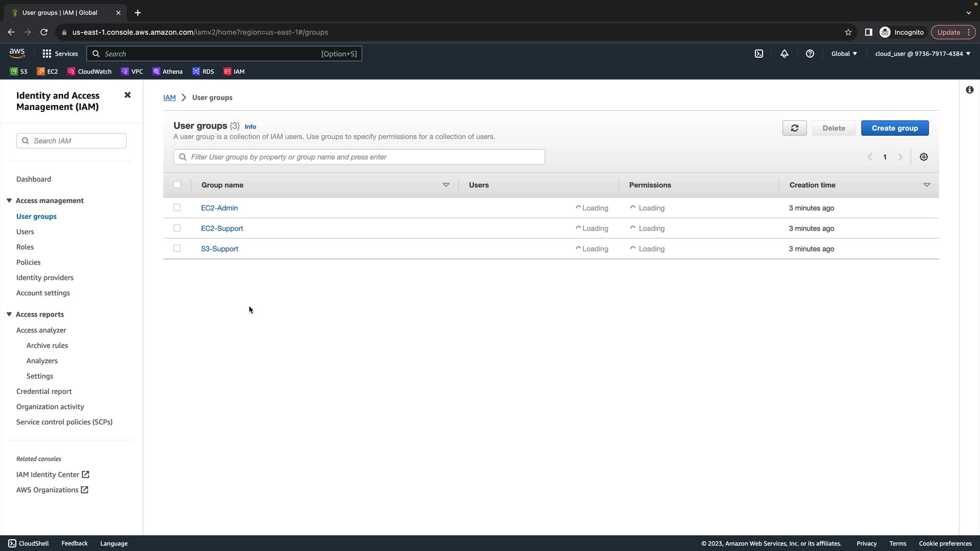Open the EC2-Support group link
This screenshot has width=980, height=551.
point(222,228)
